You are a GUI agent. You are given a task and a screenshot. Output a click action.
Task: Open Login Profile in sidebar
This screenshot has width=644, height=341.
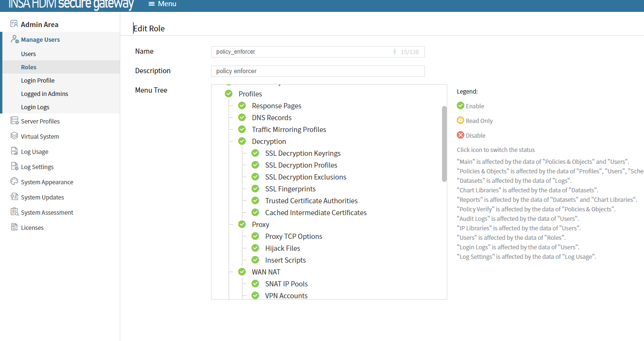[38, 80]
